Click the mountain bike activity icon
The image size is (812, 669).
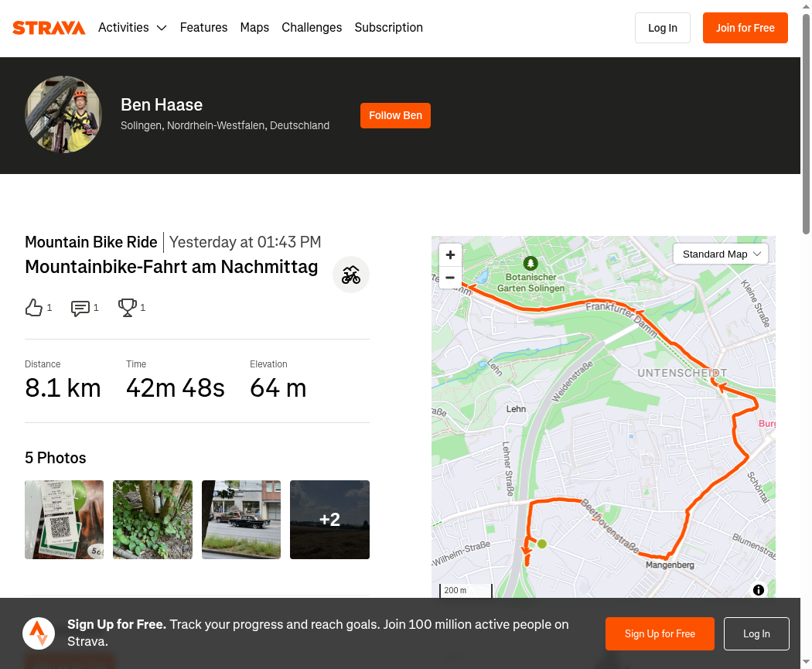pos(350,275)
